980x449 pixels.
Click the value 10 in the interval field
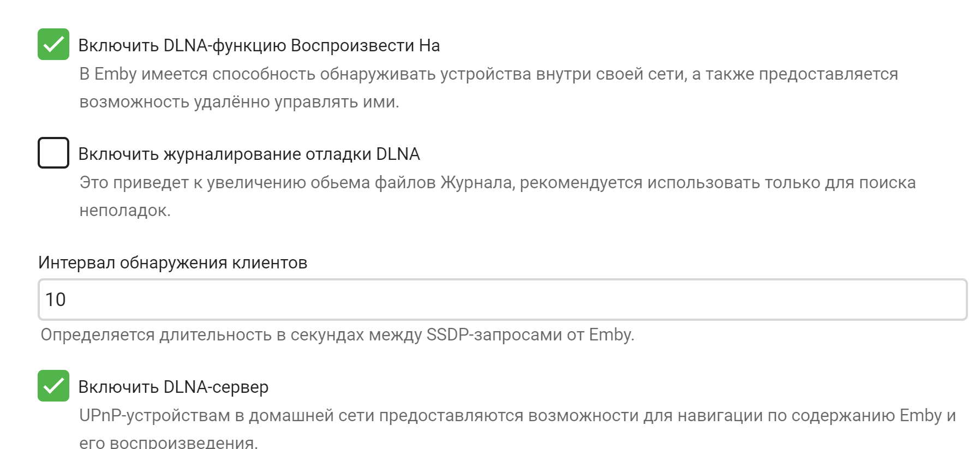click(56, 300)
